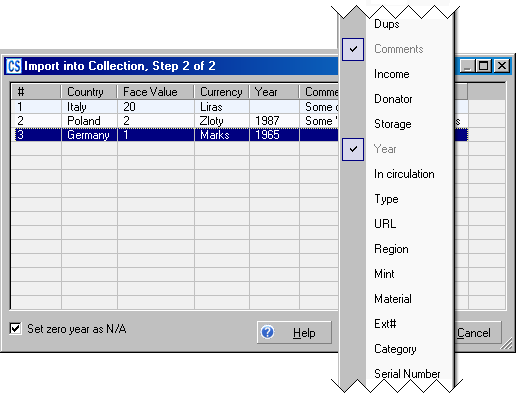Toggle Set zero year as N/A checkbox
516x397 pixels.
tap(15, 329)
